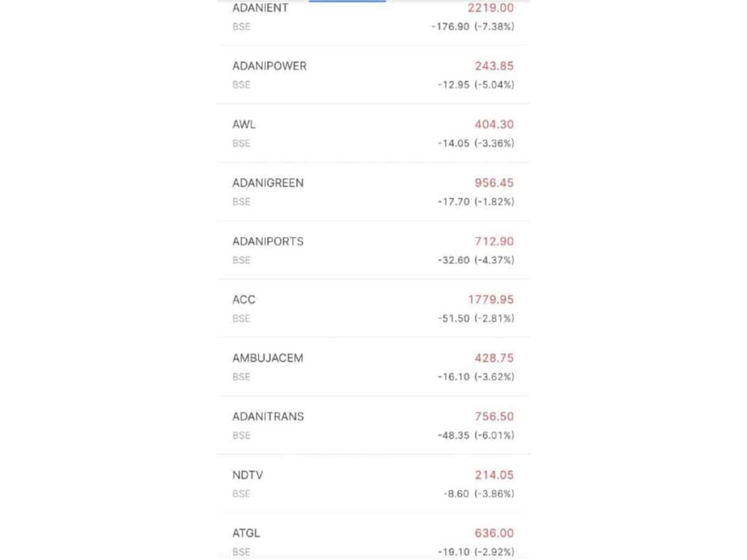This screenshot has height=560, width=747.
Task: Select ADANIPOWER in the watchlist
Action: pyautogui.click(x=269, y=66)
